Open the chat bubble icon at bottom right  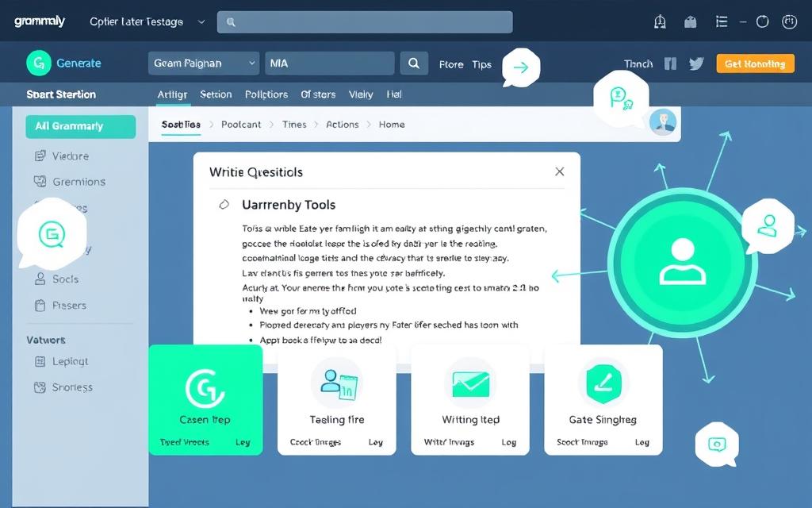(x=717, y=444)
